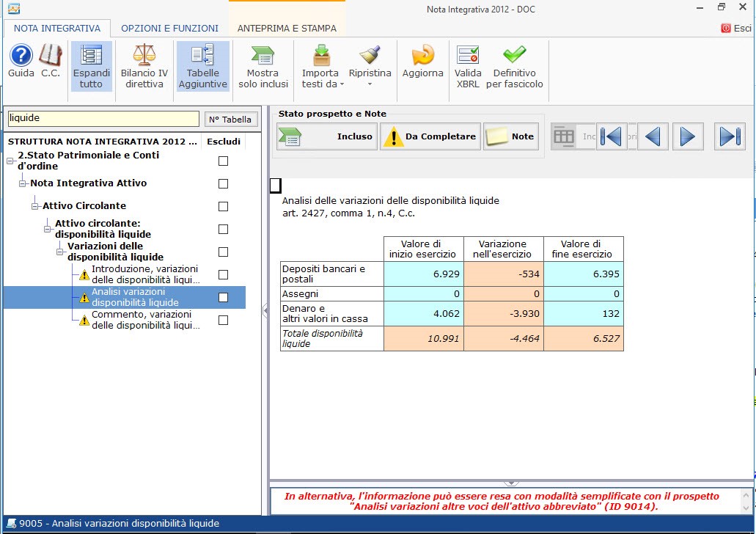The image size is (756, 534).
Task: Exclude Analisi variazioni disponibilità liquide
Action: (223, 297)
